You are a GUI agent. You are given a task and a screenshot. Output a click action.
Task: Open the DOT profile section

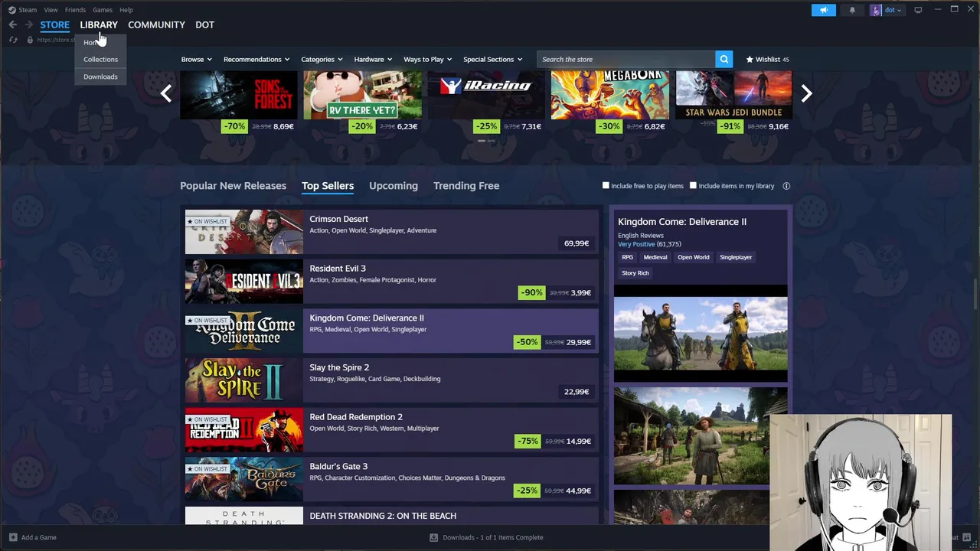pos(204,24)
